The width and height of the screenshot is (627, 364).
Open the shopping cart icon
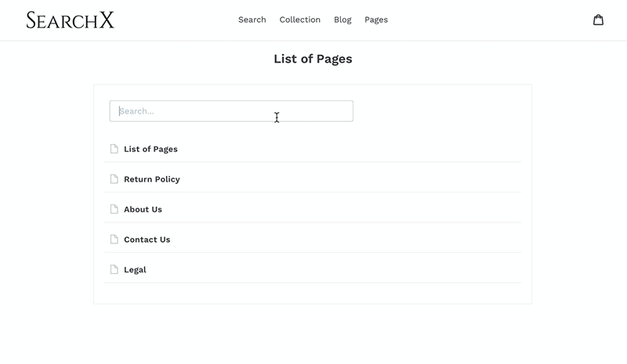598,20
